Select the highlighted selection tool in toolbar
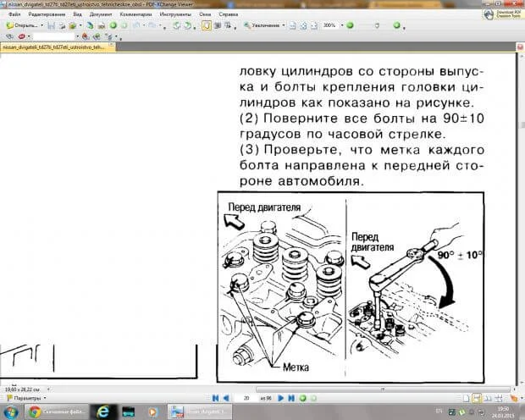525x420 pixels. [207, 25]
